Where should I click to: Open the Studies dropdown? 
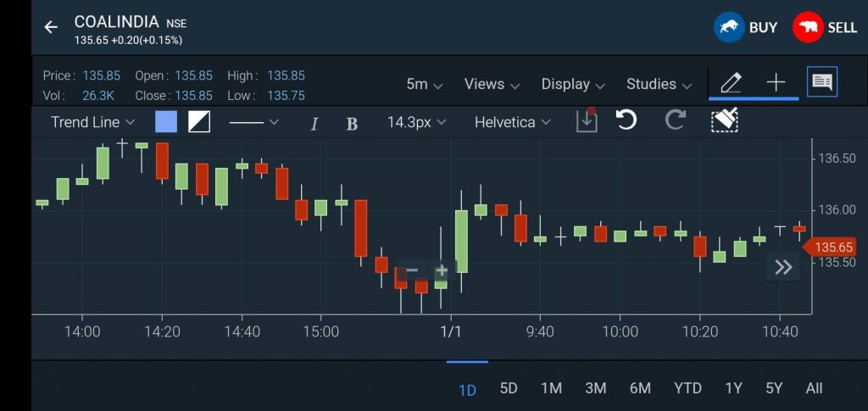coord(659,84)
